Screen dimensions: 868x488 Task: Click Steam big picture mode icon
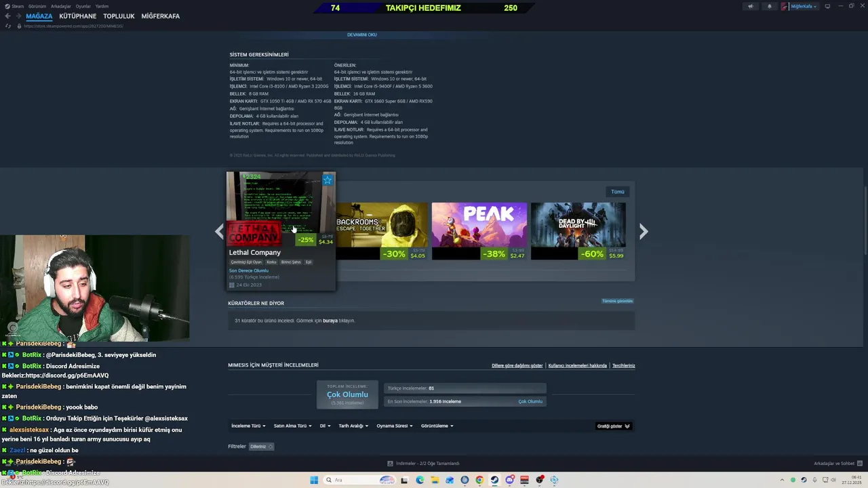pyautogui.click(x=827, y=6)
